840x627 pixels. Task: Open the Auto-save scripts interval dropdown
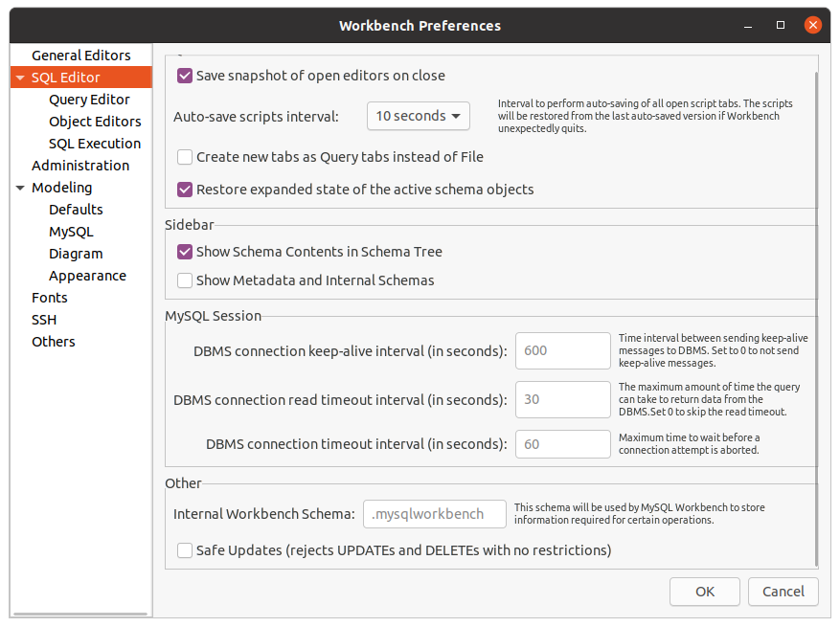tap(419, 116)
